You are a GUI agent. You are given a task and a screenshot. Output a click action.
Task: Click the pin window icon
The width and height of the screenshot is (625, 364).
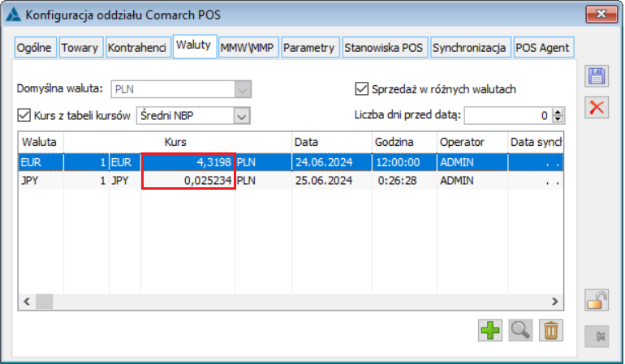click(x=597, y=336)
